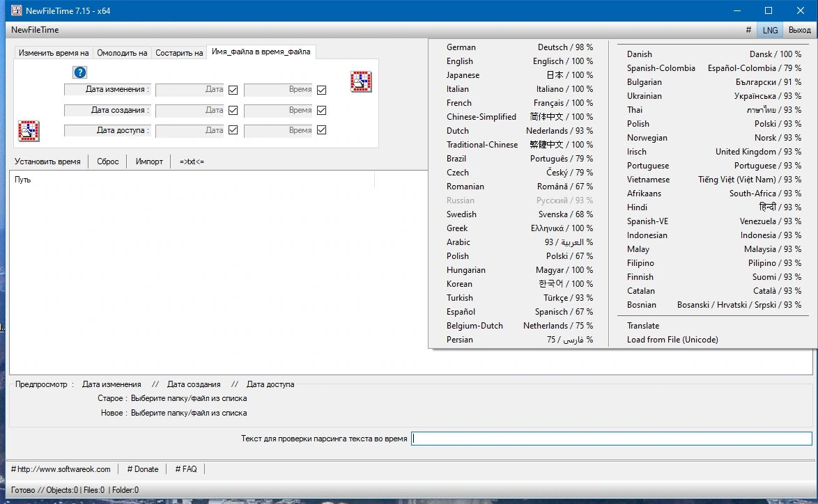Choose Hungarian Magyar language
Screen dimensions: 818x504
coord(520,270)
